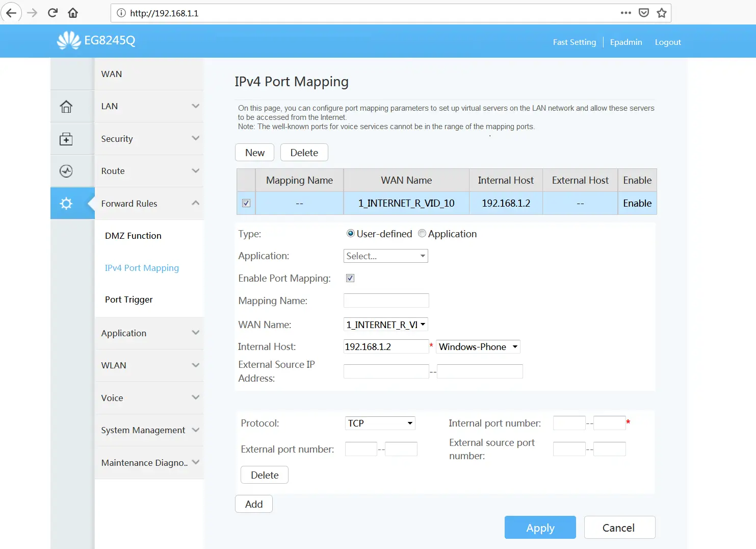Open Fast Setting link
This screenshot has width=756, height=549.
click(575, 42)
